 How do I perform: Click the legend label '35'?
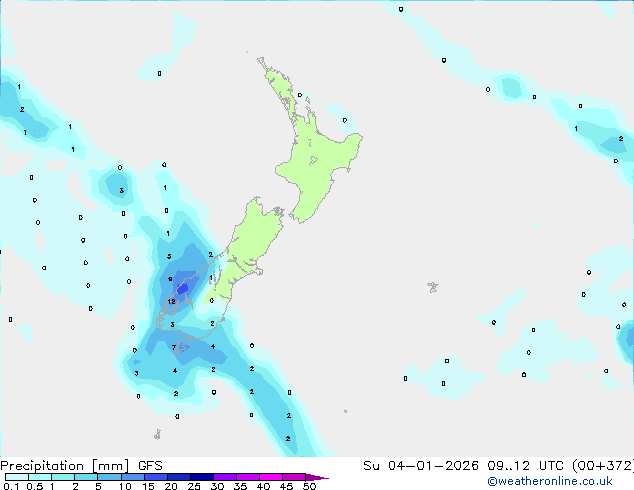(x=240, y=486)
